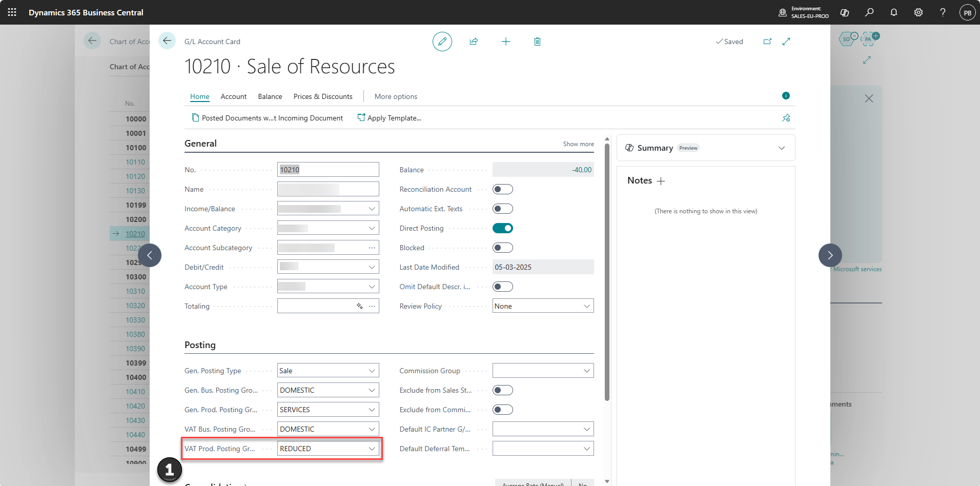Open the PB user account avatar
980x486 pixels.
(x=967, y=12)
